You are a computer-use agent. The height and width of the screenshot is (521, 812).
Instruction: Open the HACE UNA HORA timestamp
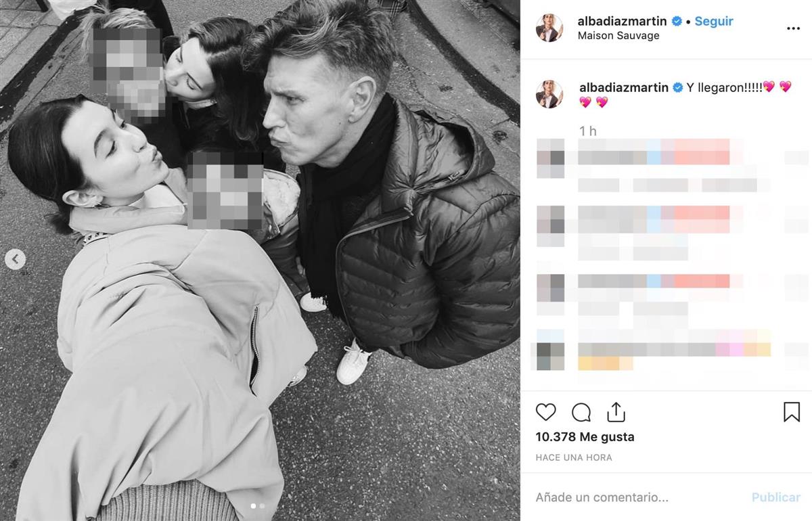click(x=574, y=457)
